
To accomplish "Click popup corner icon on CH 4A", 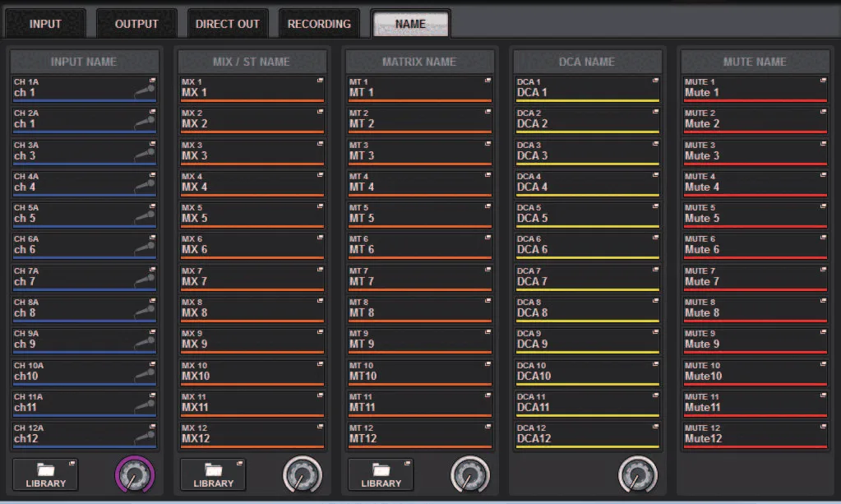I will pyautogui.click(x=152, y=175).
